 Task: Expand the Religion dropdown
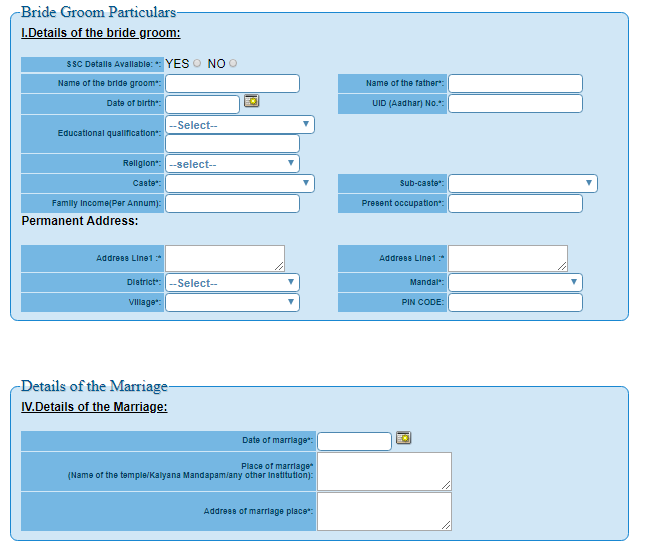point(232,164)
